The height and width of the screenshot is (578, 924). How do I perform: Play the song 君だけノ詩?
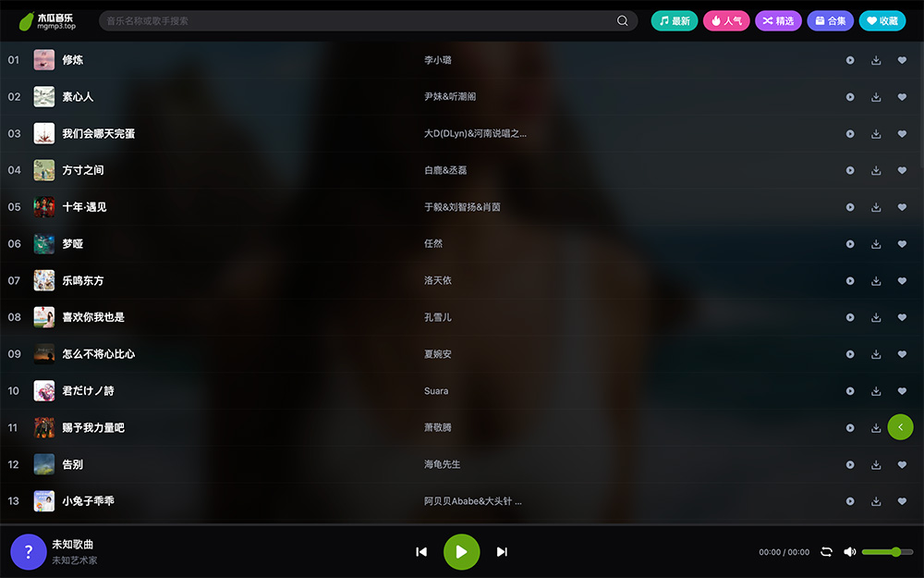click(850, 391)
